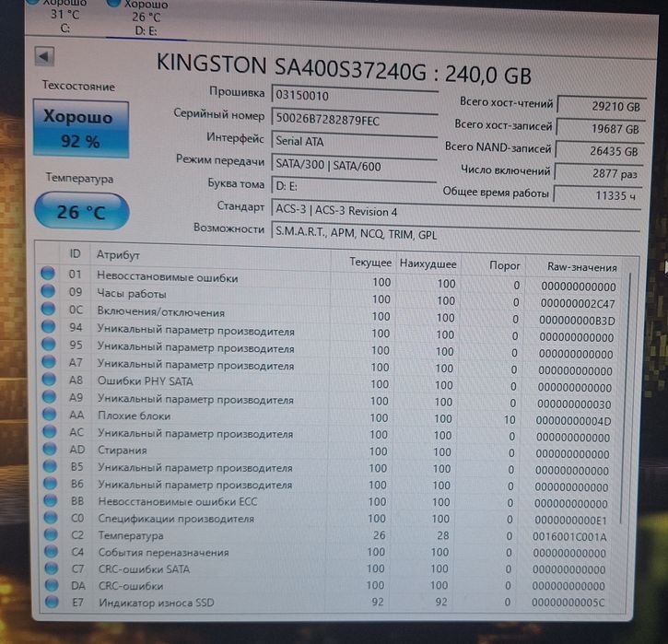Click total host reads value 29210 GB
668x644 pixels.
point(602,106)
